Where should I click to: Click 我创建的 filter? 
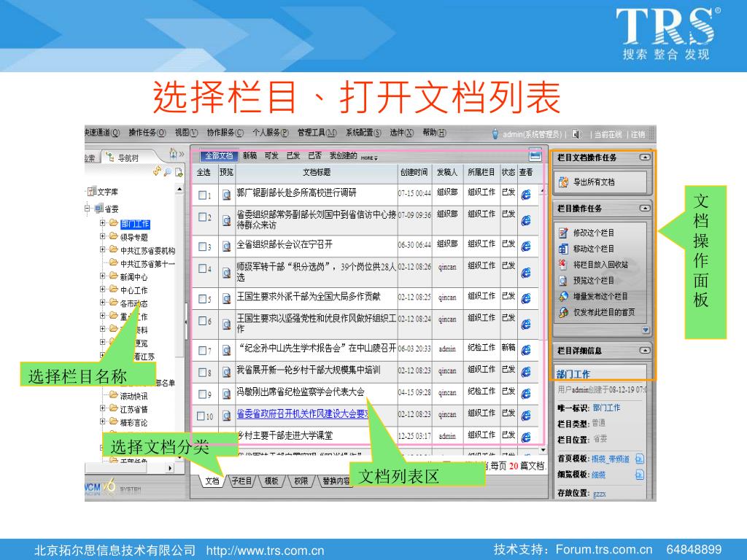[x=344, y=156]
